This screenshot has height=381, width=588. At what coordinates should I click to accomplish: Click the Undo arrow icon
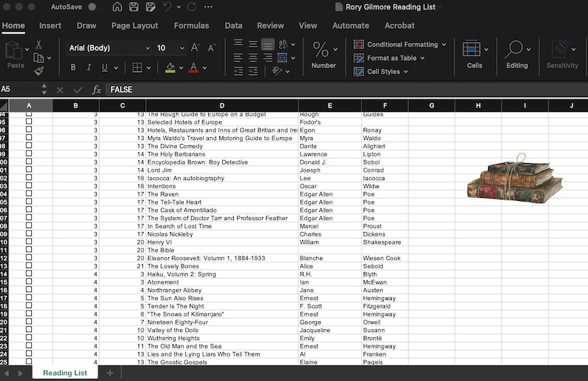(x=167, y=7)
